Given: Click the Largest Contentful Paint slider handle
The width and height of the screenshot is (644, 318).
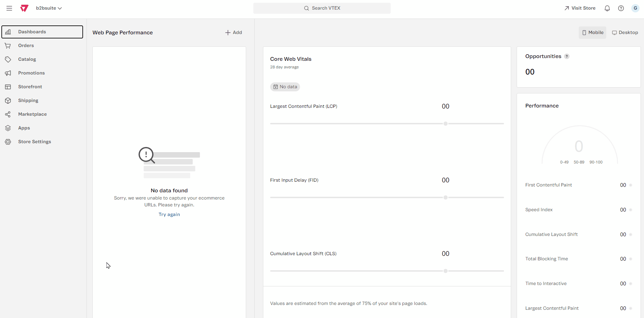Looking at the screenshot, I should [x=445, y=124].
